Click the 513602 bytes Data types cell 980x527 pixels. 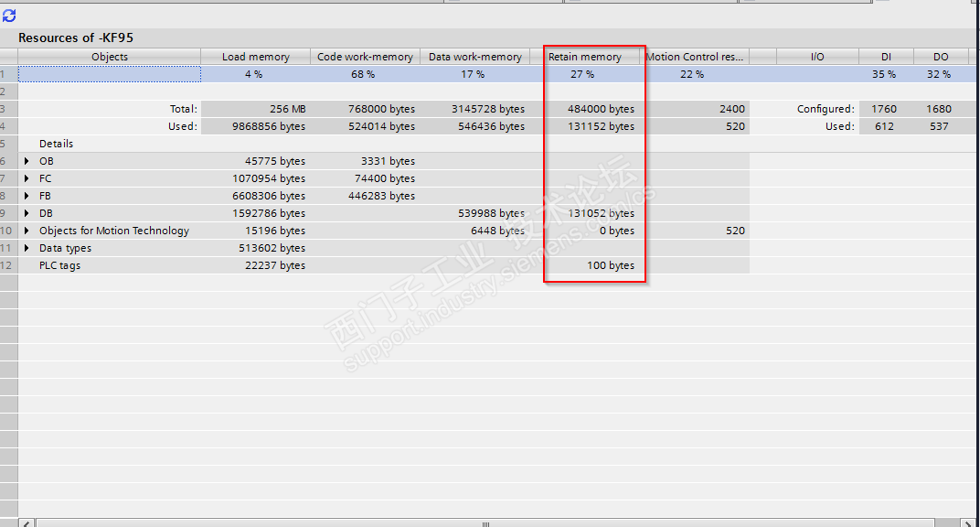point(256,248)
